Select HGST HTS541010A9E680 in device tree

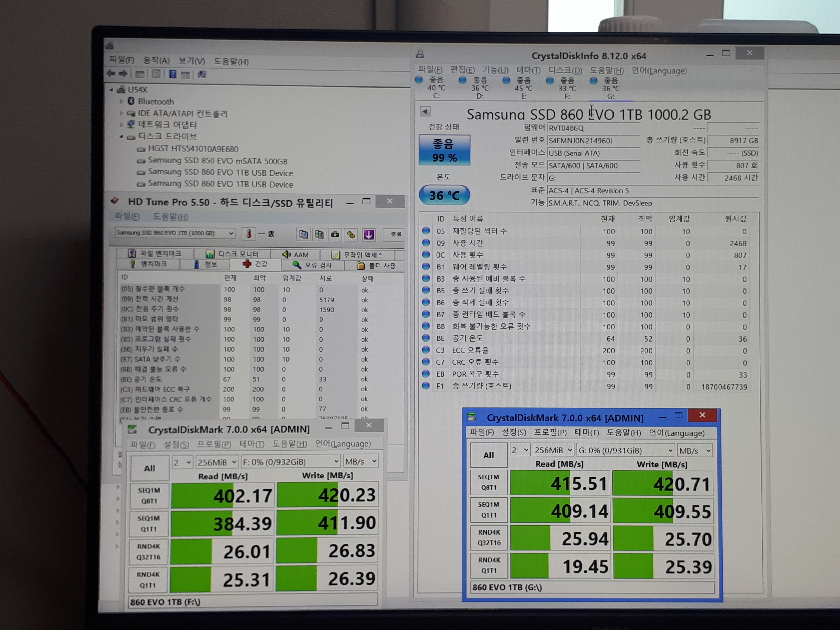[x=193, y=149]
